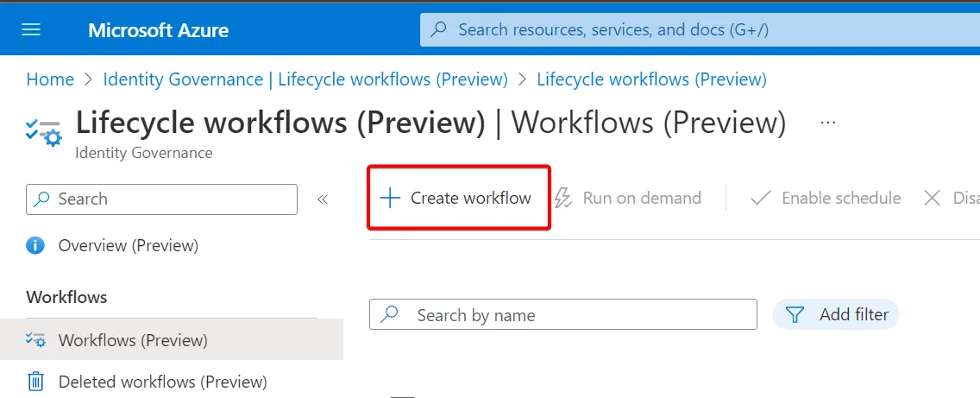
Task: Collapse the sidebar with the double chevron
Action: (x=323, y=199)
